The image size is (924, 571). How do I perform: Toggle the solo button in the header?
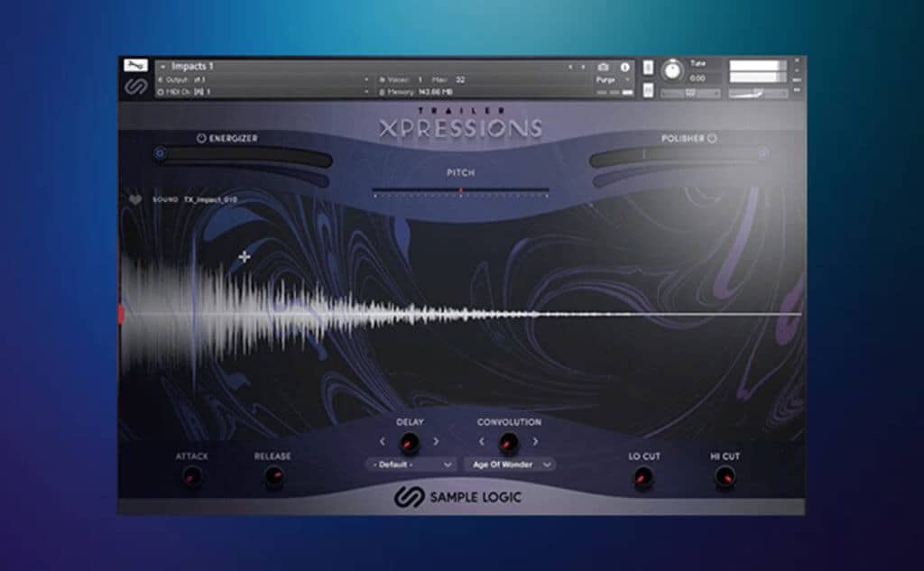tap(648, 68)
